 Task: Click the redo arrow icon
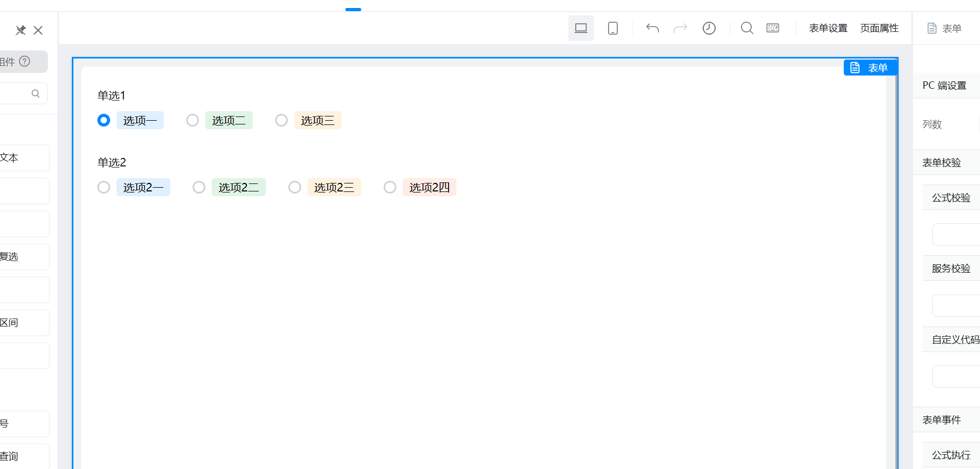click(680, 28)
